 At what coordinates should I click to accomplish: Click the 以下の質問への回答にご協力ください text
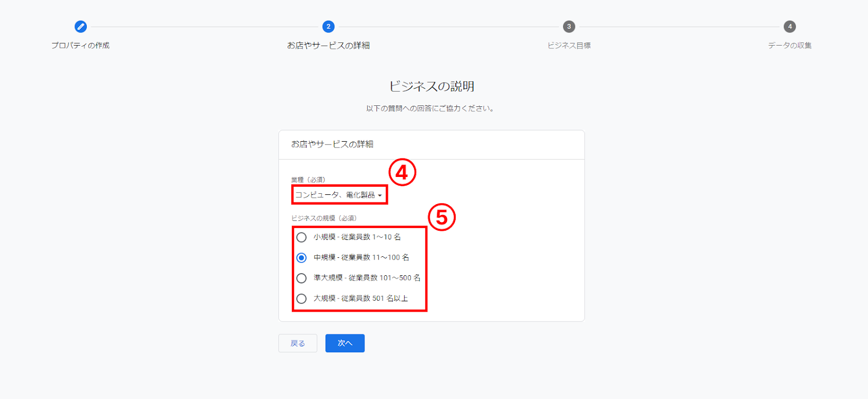[x=430, y=109]
